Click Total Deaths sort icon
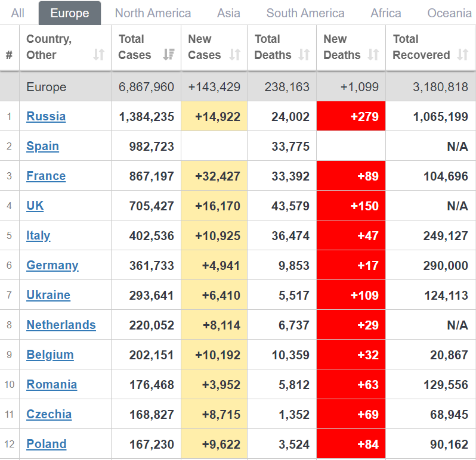The width and height of the screenshot is (476, 460). [x=304, y=55]
